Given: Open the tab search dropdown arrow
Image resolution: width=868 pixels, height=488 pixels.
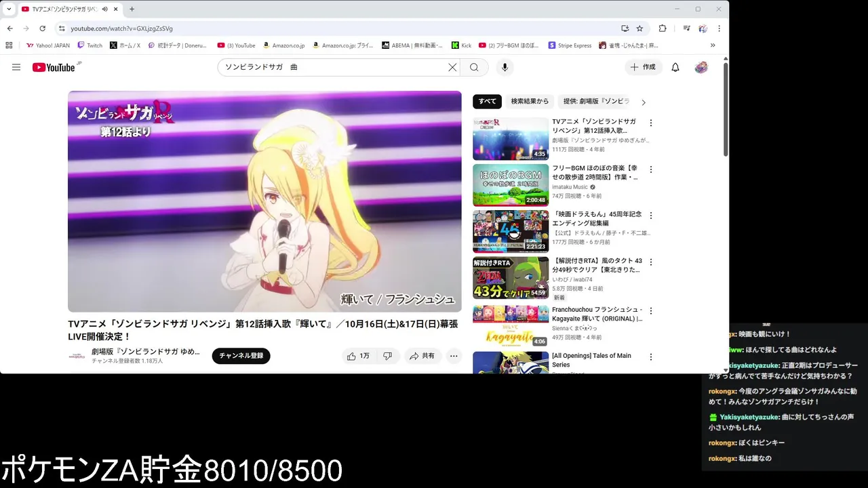Looking at the screenshot, I should point(9,9).
